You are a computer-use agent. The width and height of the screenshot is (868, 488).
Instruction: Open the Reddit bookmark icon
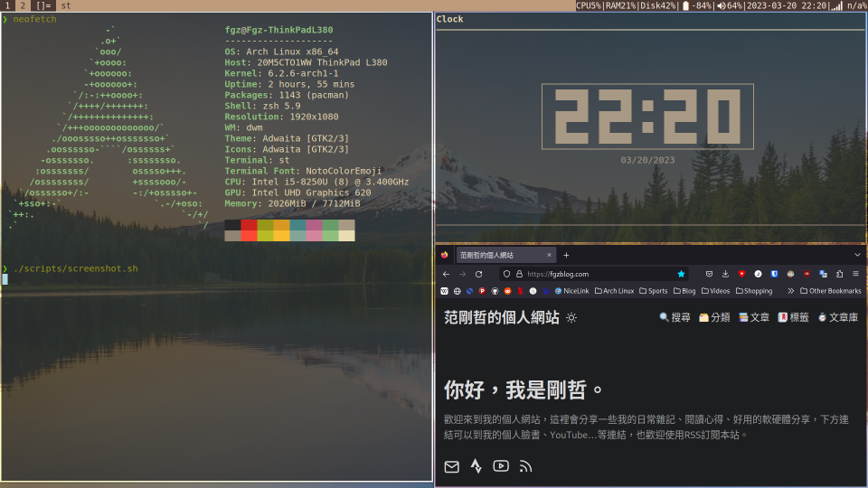point(507,291)
